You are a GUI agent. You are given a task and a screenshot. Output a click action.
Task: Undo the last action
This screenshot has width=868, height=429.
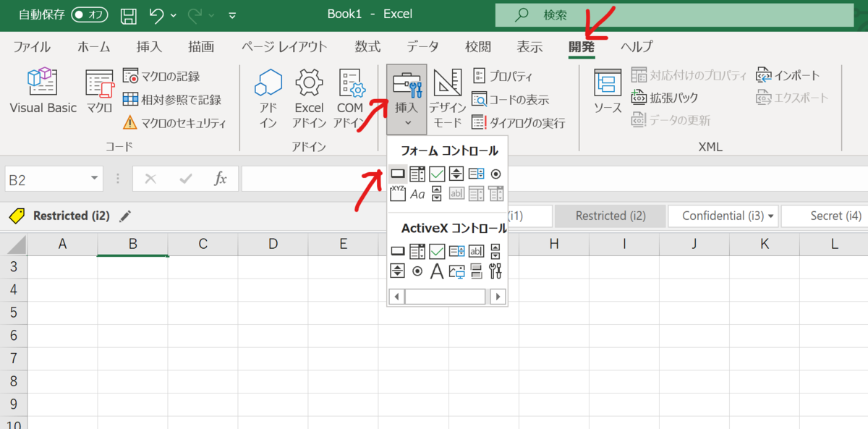(x=156, y=14)
